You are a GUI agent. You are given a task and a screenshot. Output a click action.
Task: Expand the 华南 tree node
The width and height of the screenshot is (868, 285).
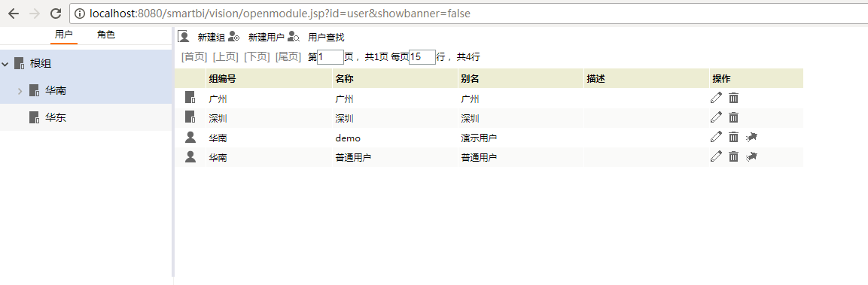(x=20, y=91)
